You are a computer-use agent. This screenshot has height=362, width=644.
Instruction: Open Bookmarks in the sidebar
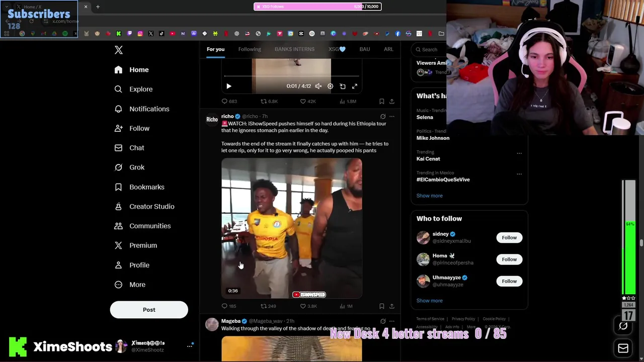click(139, 187)
